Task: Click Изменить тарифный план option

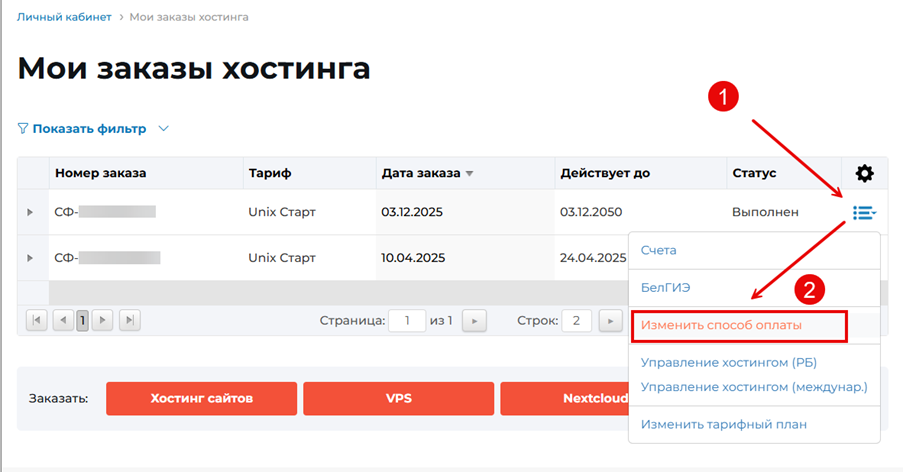Action: point(723,424)
